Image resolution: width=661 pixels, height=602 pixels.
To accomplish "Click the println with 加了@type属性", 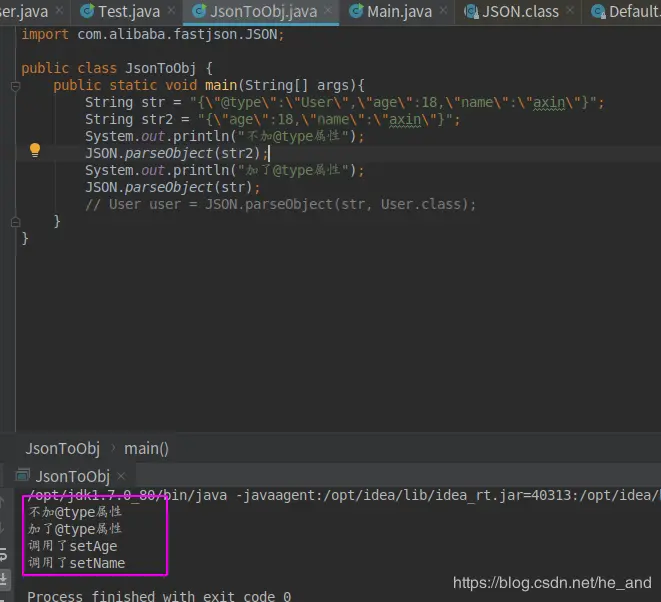I will [225, 170].
